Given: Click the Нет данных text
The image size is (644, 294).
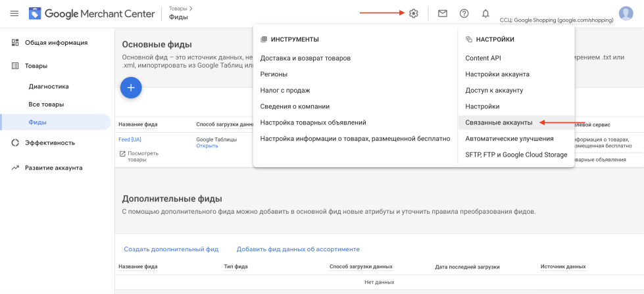Looking at the screenshot, I should click(x=380, y=282).
